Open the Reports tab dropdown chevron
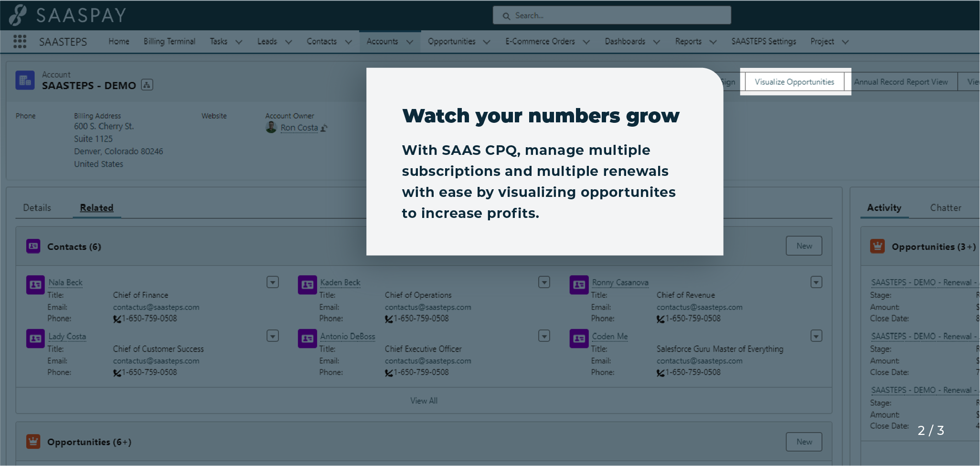The image size is (980, 466). [713, 42]
